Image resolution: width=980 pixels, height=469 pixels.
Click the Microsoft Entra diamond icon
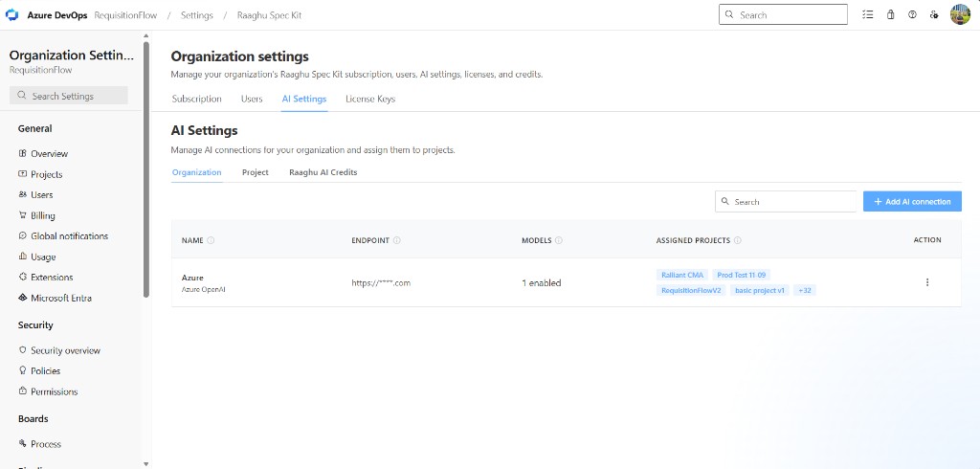(23, 298)
